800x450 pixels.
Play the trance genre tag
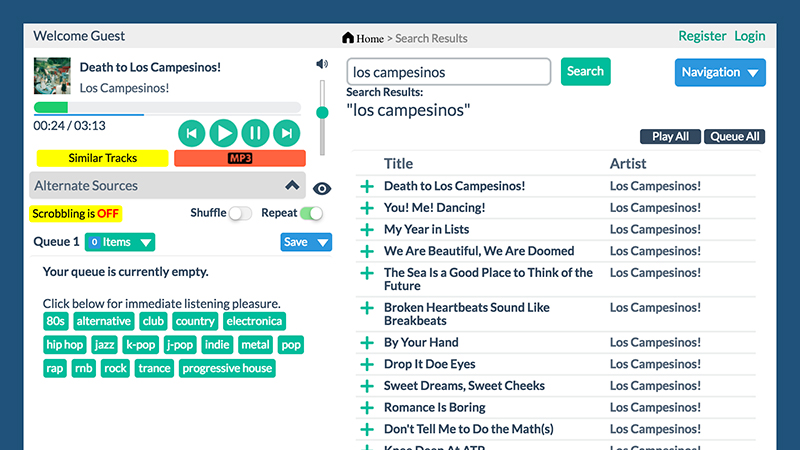click(x=154, y=368)
